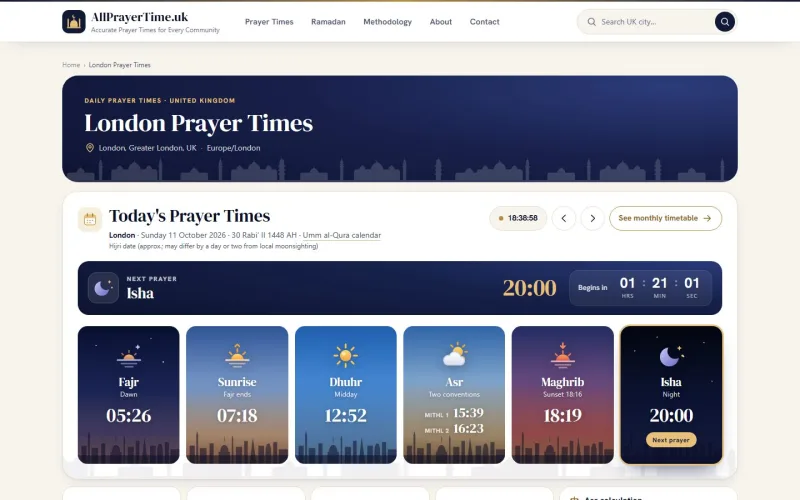Image resolution: width=800 pixels, height=500 pixels.
Task: Open the Contact page
Action: pos(484,22)
